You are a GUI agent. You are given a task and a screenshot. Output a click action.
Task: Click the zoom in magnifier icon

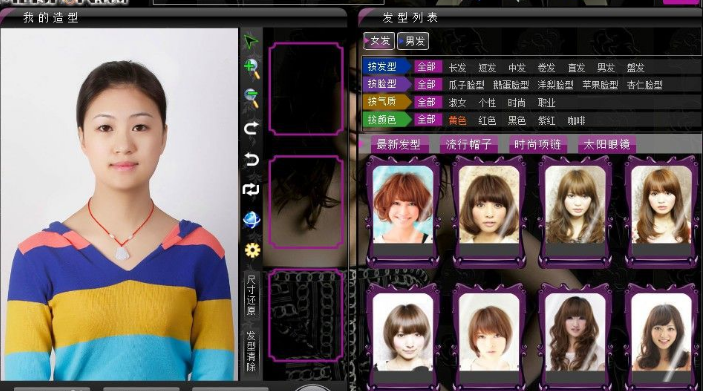tap(252, 69)
